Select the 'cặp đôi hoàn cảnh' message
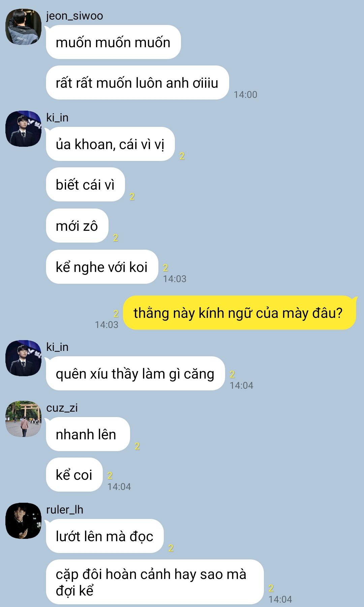The image size is (364, 607). tap(155, 582)
